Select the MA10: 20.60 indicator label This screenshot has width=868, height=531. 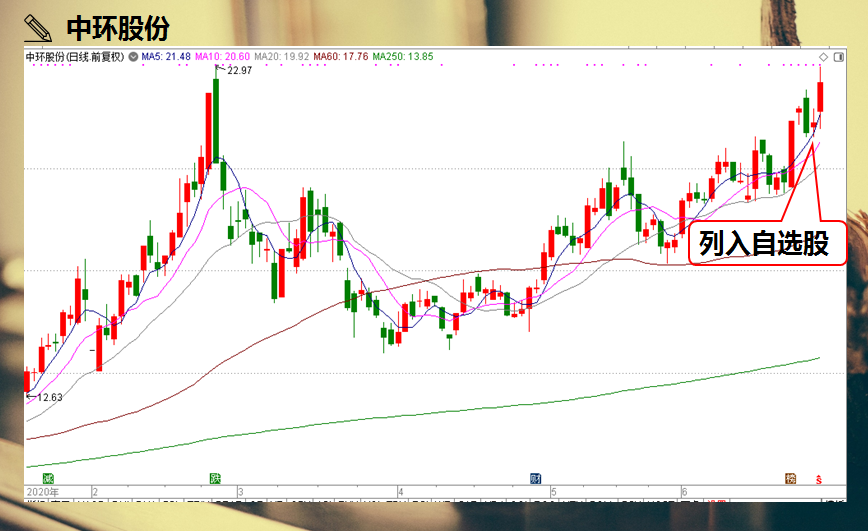pos(223,56)
